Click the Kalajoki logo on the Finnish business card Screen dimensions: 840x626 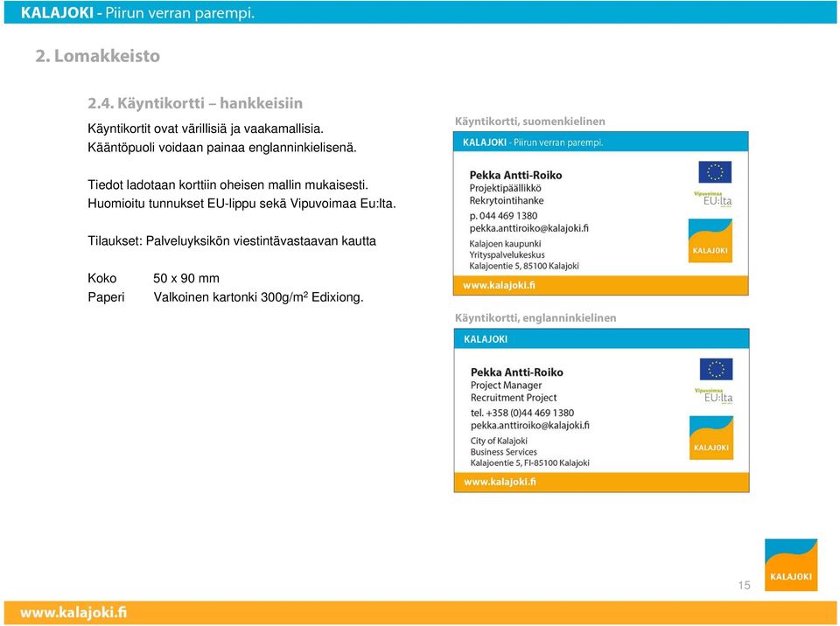[x=710, y=241]
